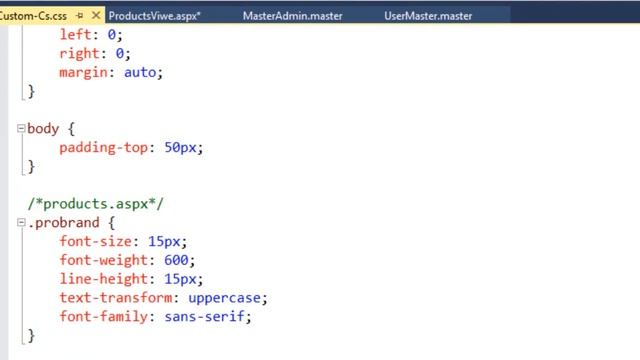Pin the Custom-Cs.css tab

tap(80, 16)
